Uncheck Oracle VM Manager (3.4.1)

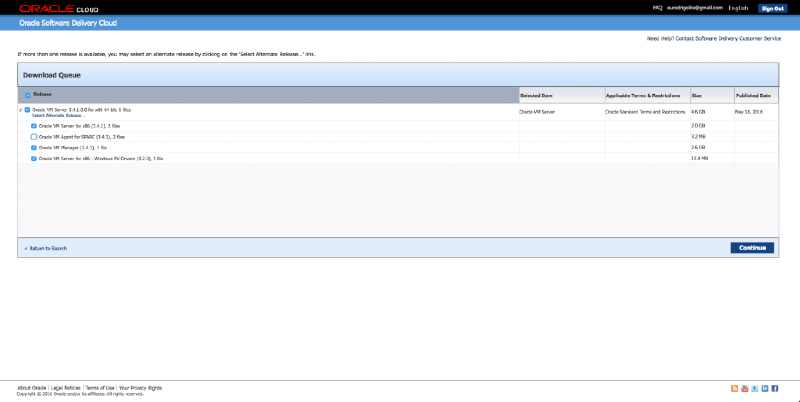coord(34,147)
